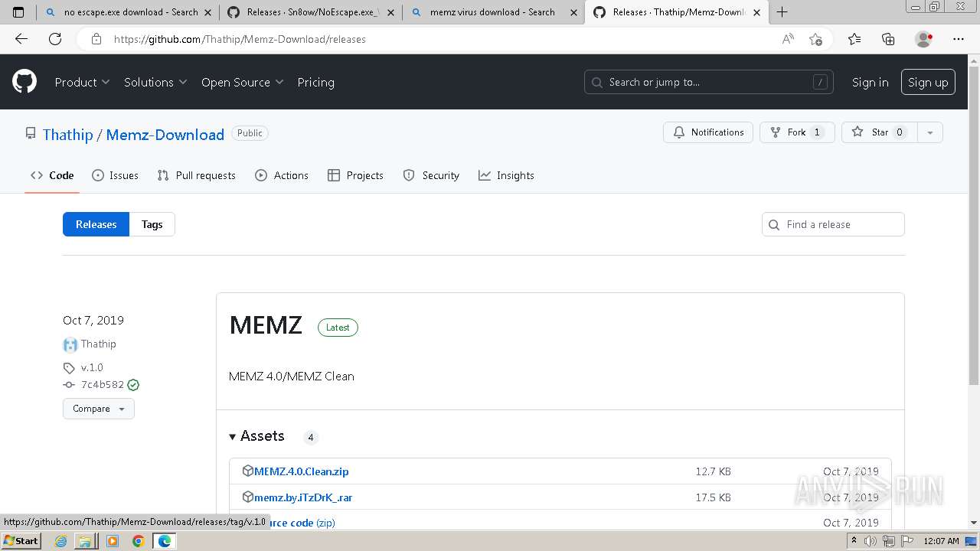The height and width of the screenshot is (551, 980).
Task: Switch to the Actions tab
Action: click(x=282, y=175)
